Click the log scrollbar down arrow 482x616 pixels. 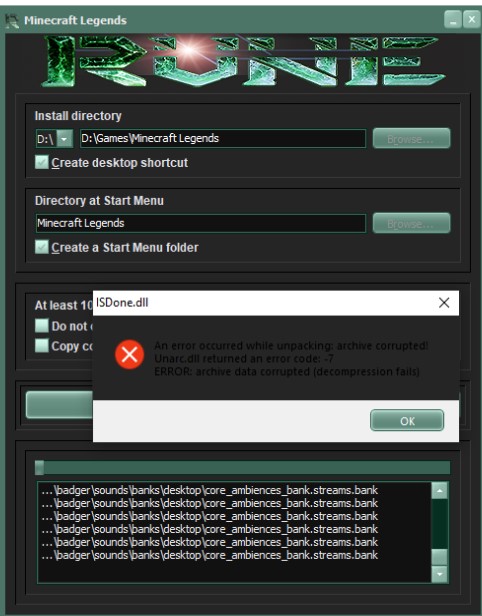[x=439, y=574]
